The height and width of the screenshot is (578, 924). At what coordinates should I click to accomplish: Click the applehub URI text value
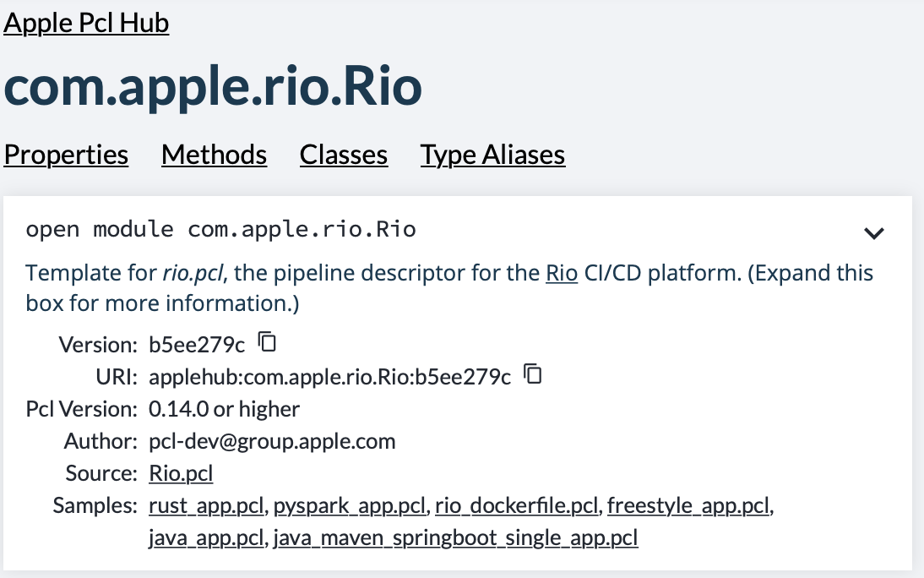[329, 377]
